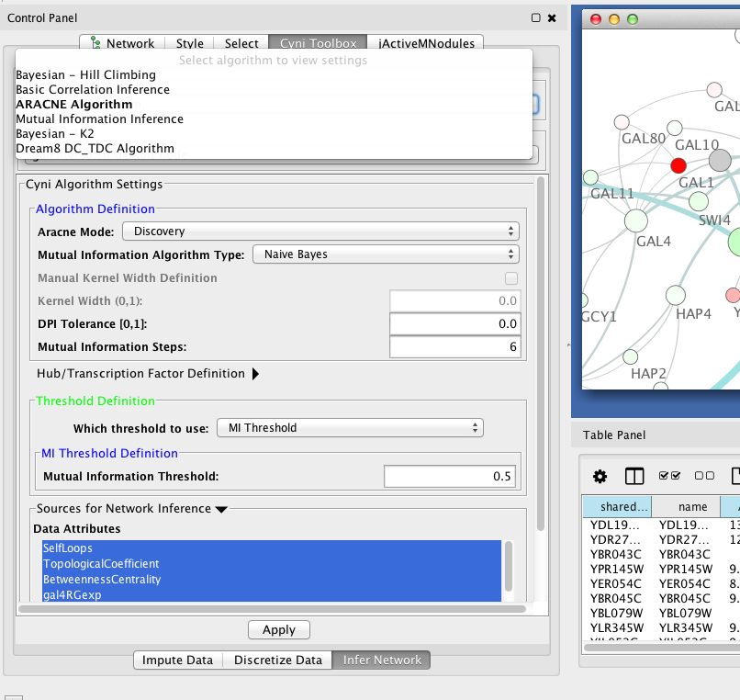Select Mutual Information Inference algorithm

tap(99, 119)
